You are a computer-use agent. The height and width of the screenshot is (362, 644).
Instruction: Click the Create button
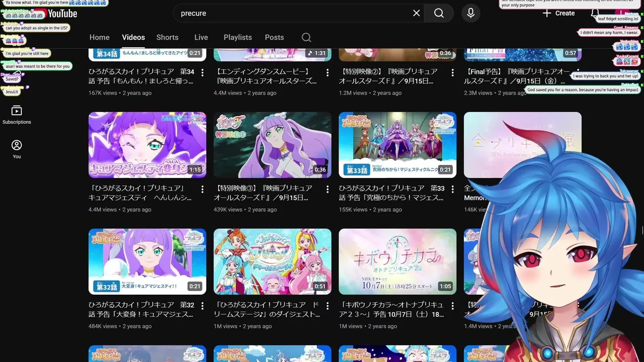click(558, 13)
